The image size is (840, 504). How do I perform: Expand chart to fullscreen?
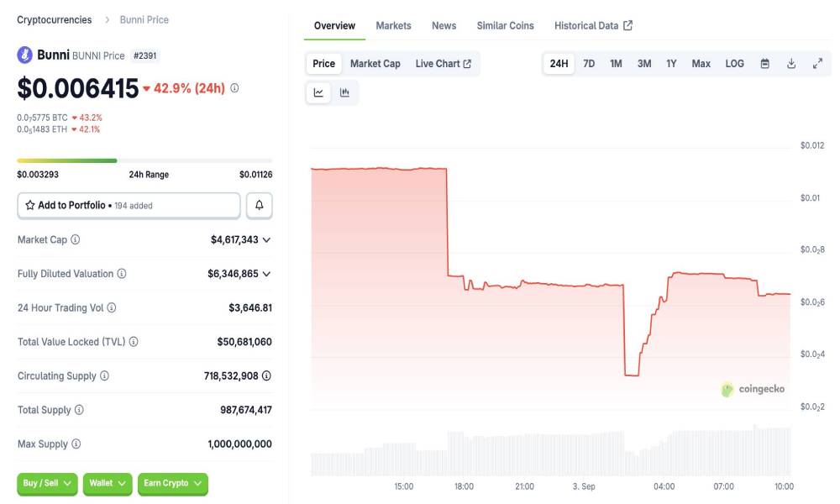pos(817,64)
